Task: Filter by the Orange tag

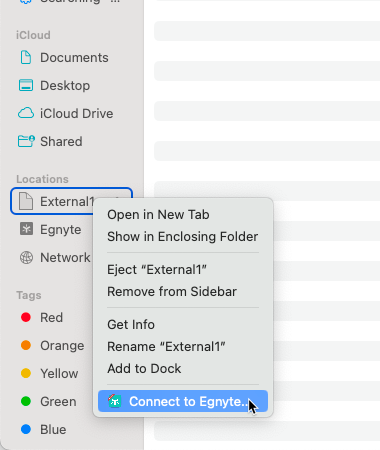Action: [x=62, y=346]
